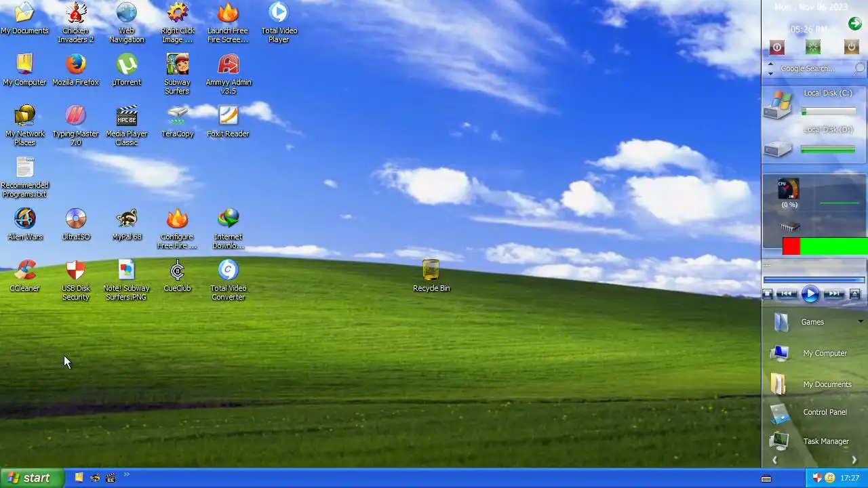Viewport: 868px width, 488px height.
Task: Select the Total Video Converter icon
Action: pyautogui.click(x=228, y=280)
